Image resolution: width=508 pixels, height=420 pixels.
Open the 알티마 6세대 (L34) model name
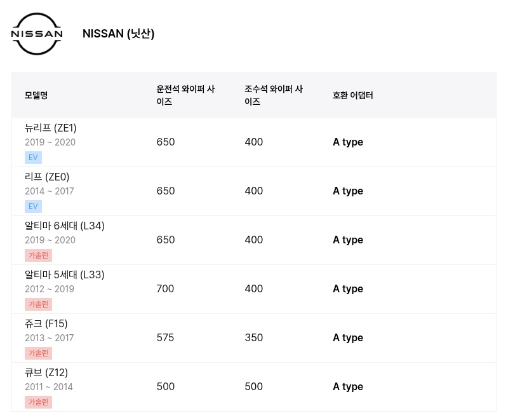[65, 226]
